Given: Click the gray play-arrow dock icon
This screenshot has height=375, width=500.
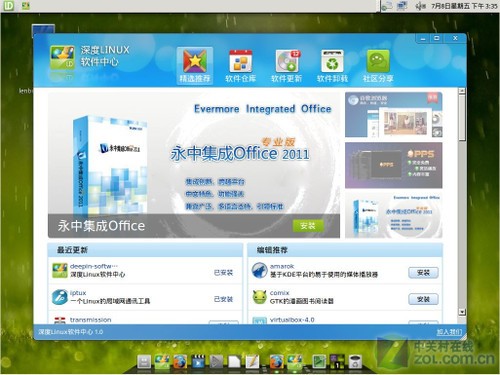Looking at the screenshot, I should [216, 362].
